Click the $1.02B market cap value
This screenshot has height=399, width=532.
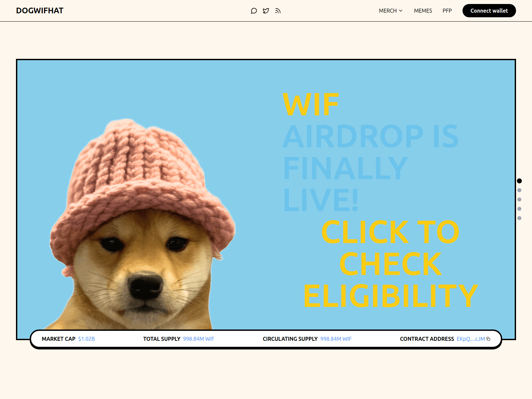[86, 339]
